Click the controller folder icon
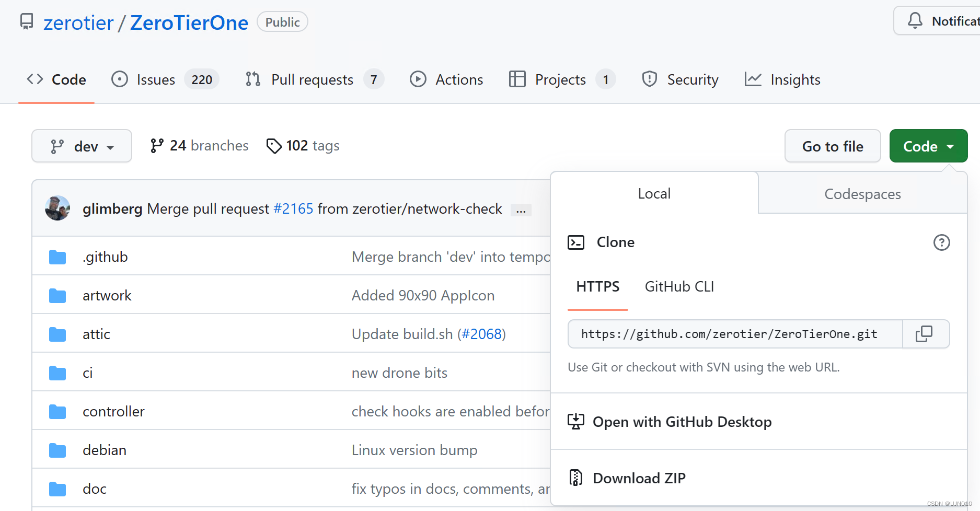 point(57,412)
